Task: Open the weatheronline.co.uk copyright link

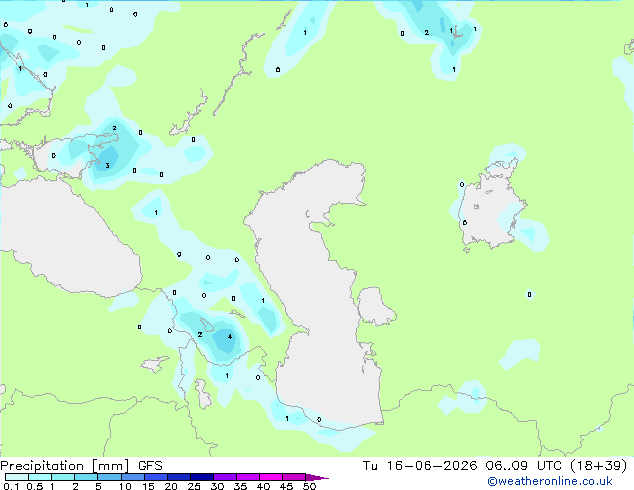Action: click(550, 481)
